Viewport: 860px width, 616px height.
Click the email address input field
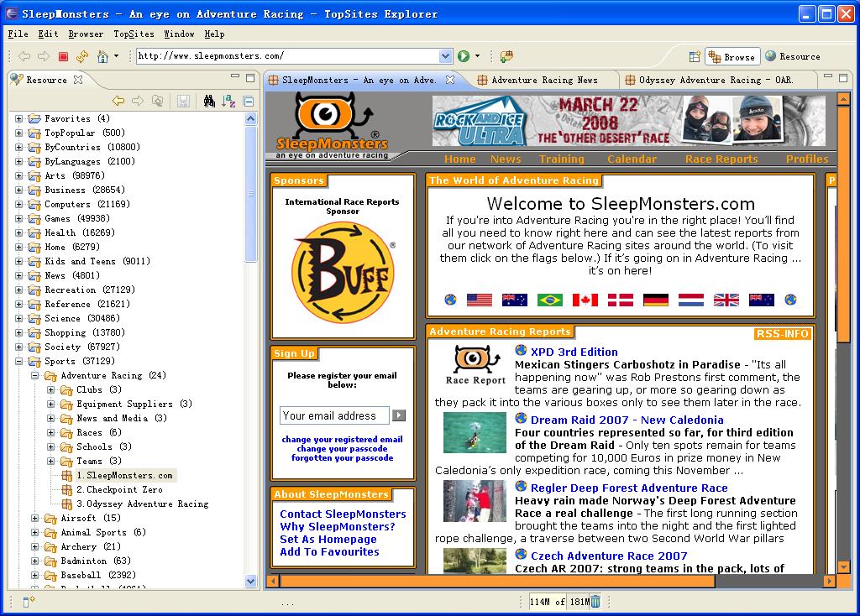tap(334, 415)
